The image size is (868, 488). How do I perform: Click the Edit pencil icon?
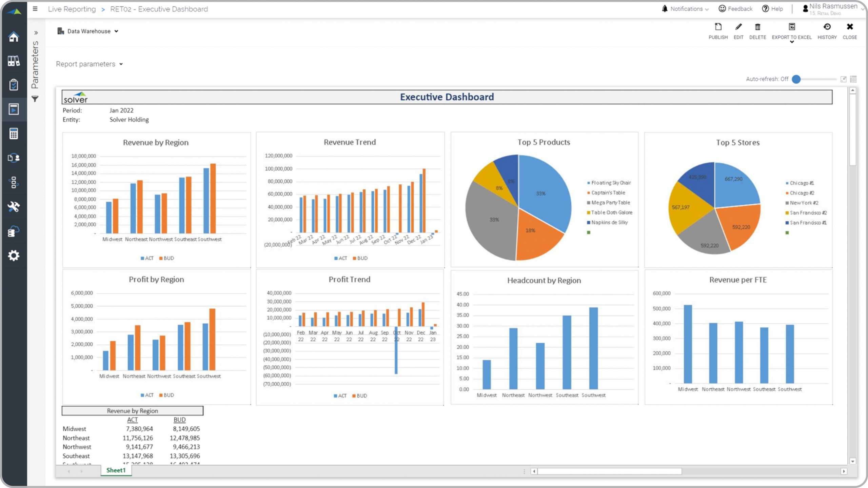tap(738, 27)
